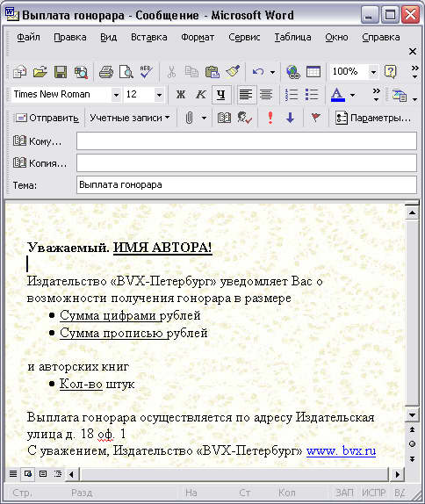Click the Копия... button
The width and height of the screenshot is (425, 504).
[40, 163]
